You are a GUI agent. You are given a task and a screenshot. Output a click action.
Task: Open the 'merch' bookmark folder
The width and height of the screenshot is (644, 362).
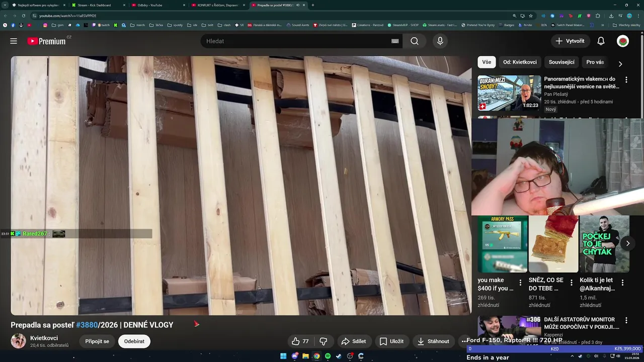[x=137, y=25]
